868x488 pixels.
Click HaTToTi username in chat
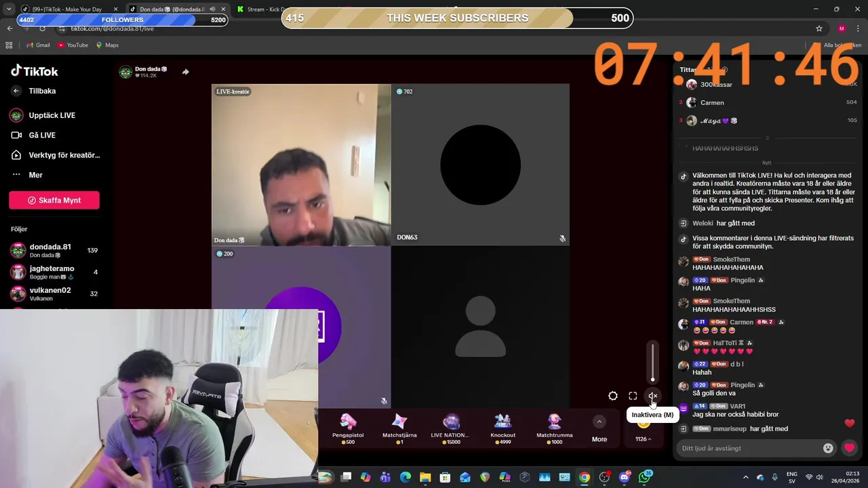(725, 343)
